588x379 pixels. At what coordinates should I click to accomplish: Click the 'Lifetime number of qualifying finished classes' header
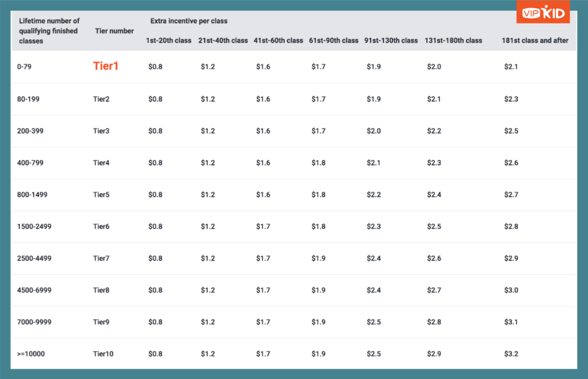[x=49, y=31]
